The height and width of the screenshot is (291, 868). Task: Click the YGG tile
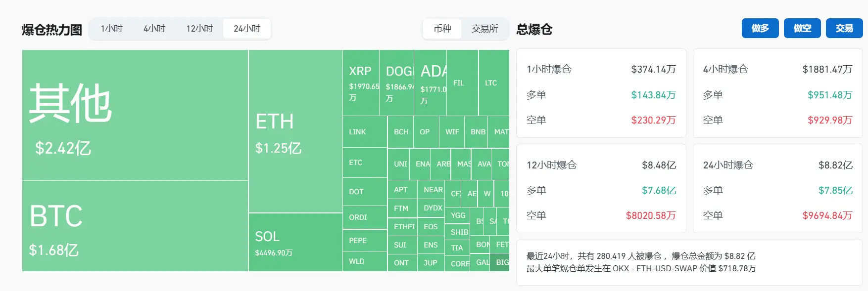(x=457, y=215)
